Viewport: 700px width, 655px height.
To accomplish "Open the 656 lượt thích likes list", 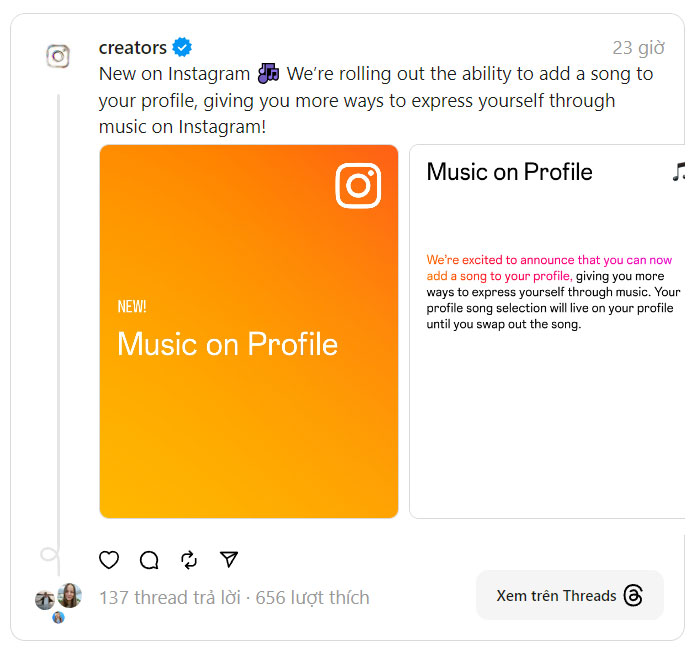I will (x=313, y=598).
